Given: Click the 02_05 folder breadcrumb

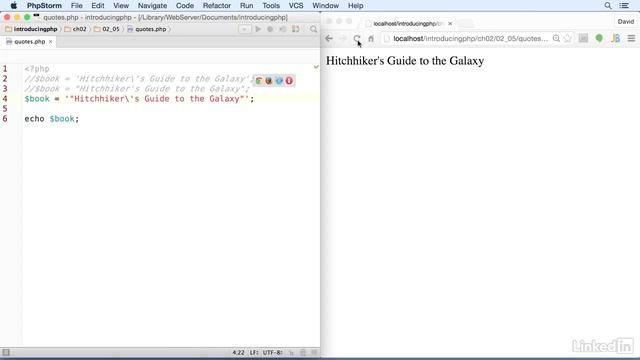Looking at the screenshot, I should 107,29.
